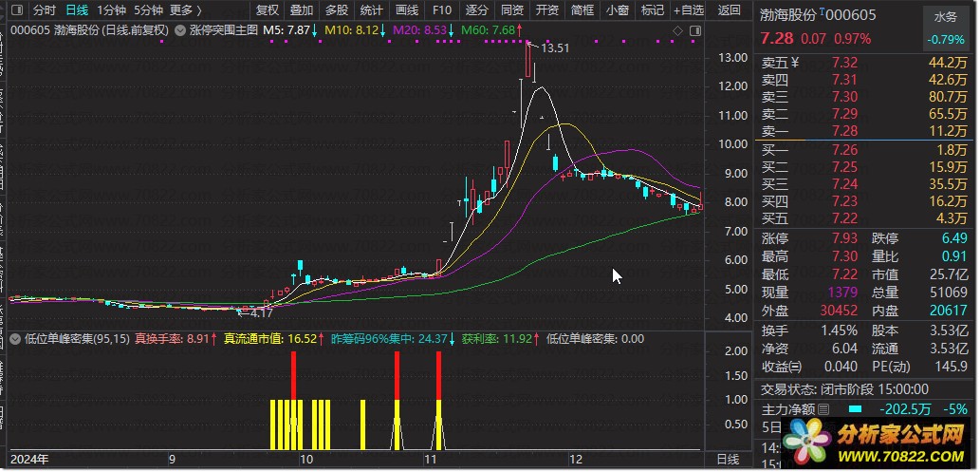Image resolution: width=980 pixels, height=472 pixels.
Task: Open the 复权 adjustment option
Action: (x=268, y=10)
